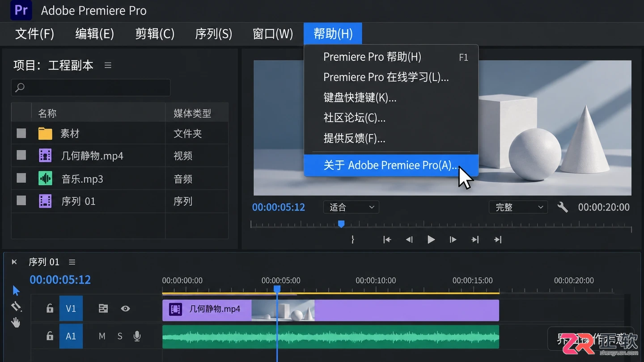
Task: Activate the Hand tool
Action: (16, 322)
